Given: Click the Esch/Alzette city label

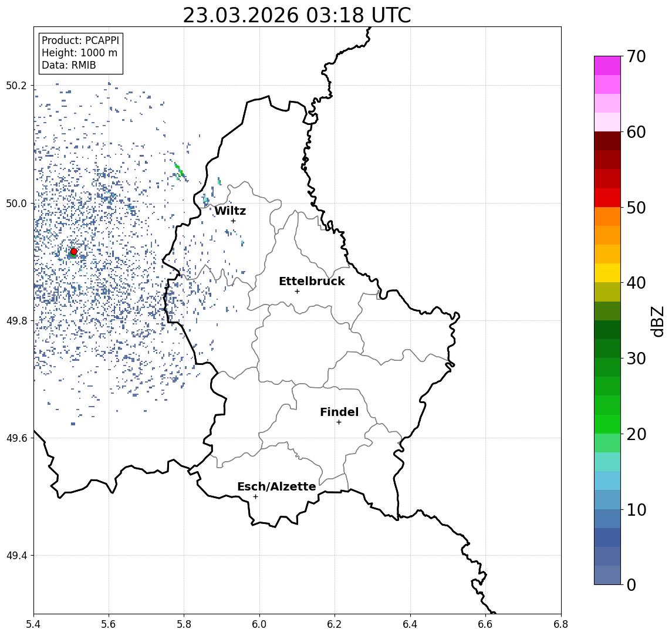Looking at the screenshot, I should click(276, 486).
